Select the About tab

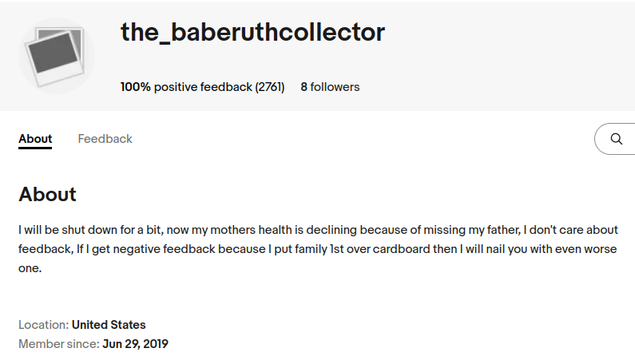pos(35,139)
